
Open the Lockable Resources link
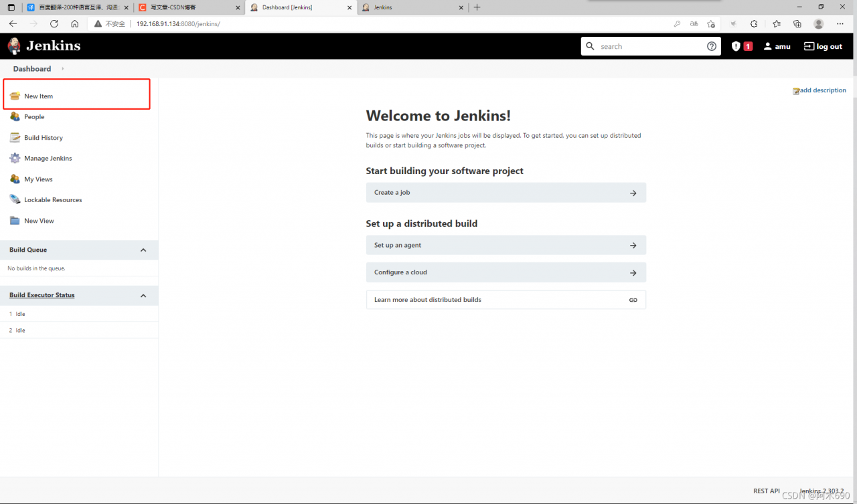(x=53, y=200)
